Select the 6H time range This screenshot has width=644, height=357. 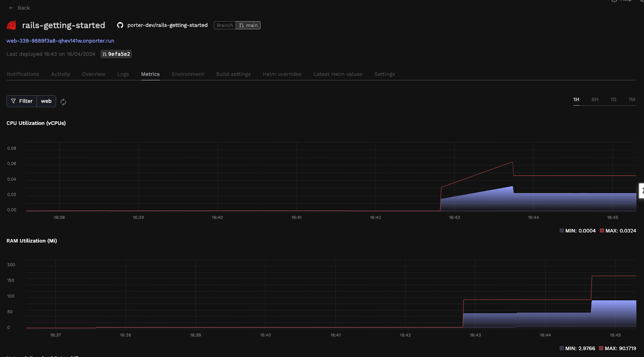click(595, 100)
